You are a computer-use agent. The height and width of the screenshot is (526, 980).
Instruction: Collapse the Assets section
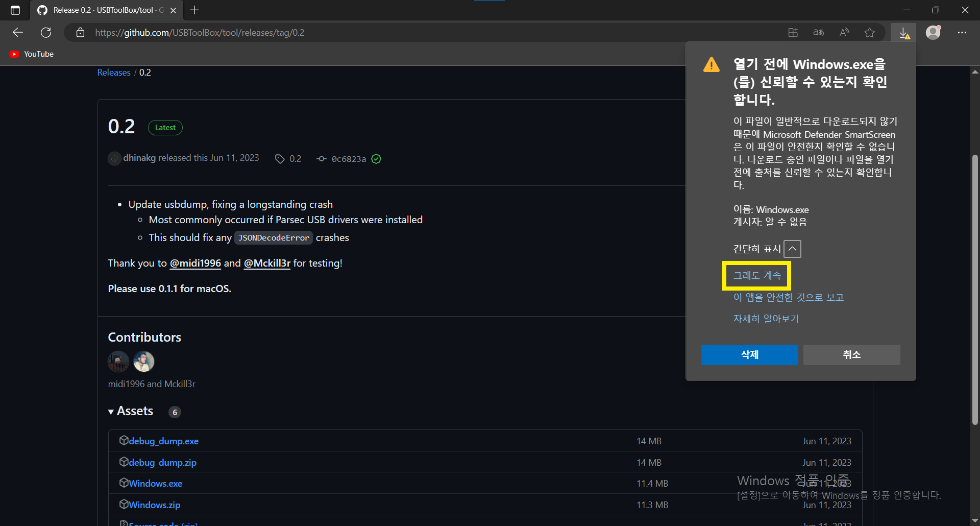click(131, 411)
